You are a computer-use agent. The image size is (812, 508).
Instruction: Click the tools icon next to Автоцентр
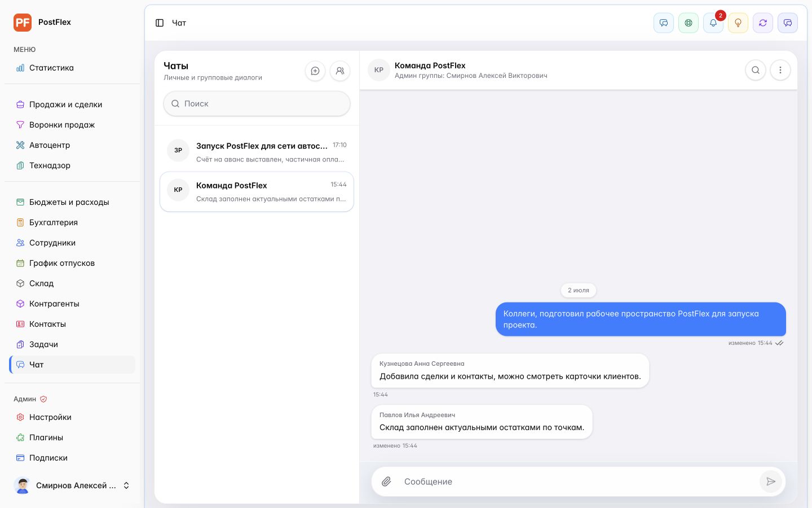(x=20, y=145)
